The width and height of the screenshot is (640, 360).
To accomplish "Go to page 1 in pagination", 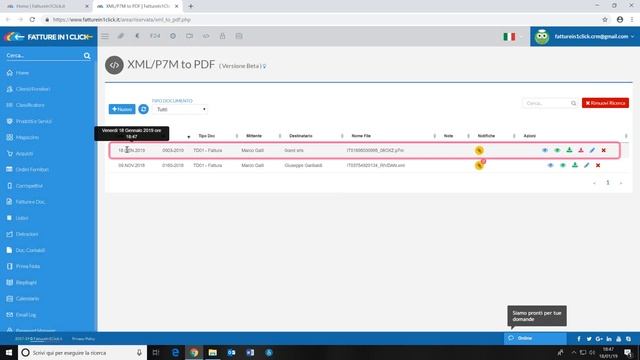I will coord(607,182).
